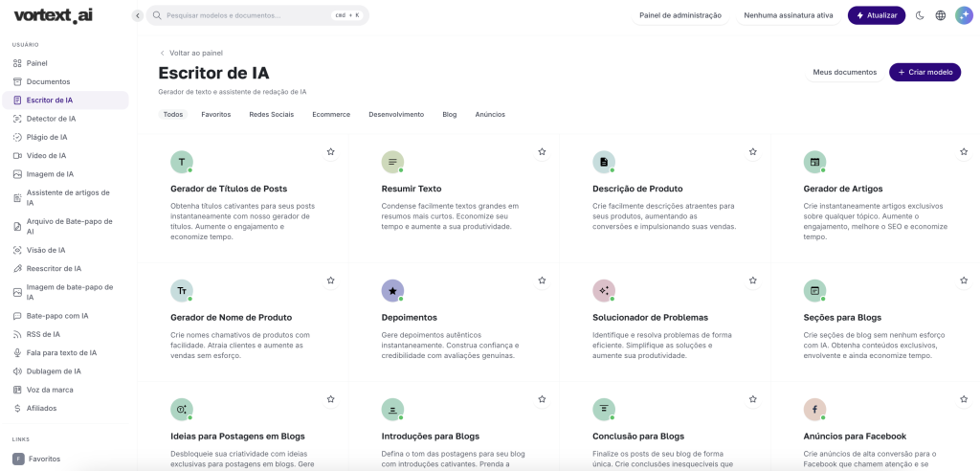Select the Todos filter tab
The height and width of the screenshot is (471, 980).
click(173, 115)
